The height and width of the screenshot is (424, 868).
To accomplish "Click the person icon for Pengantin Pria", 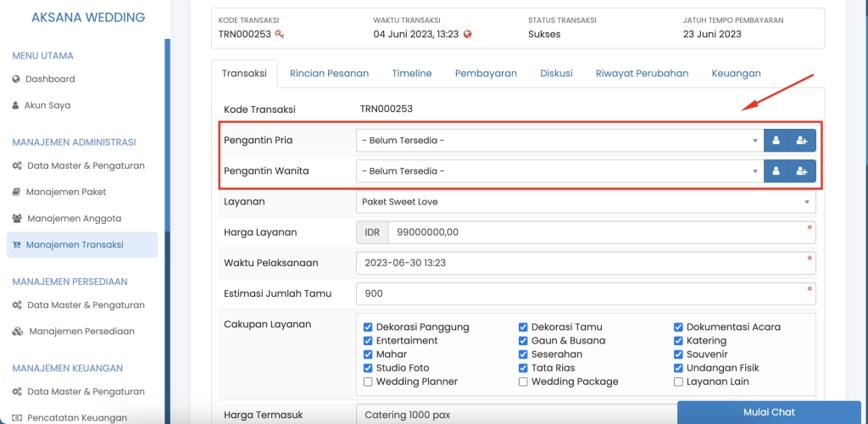I will (x=776, y=141).
